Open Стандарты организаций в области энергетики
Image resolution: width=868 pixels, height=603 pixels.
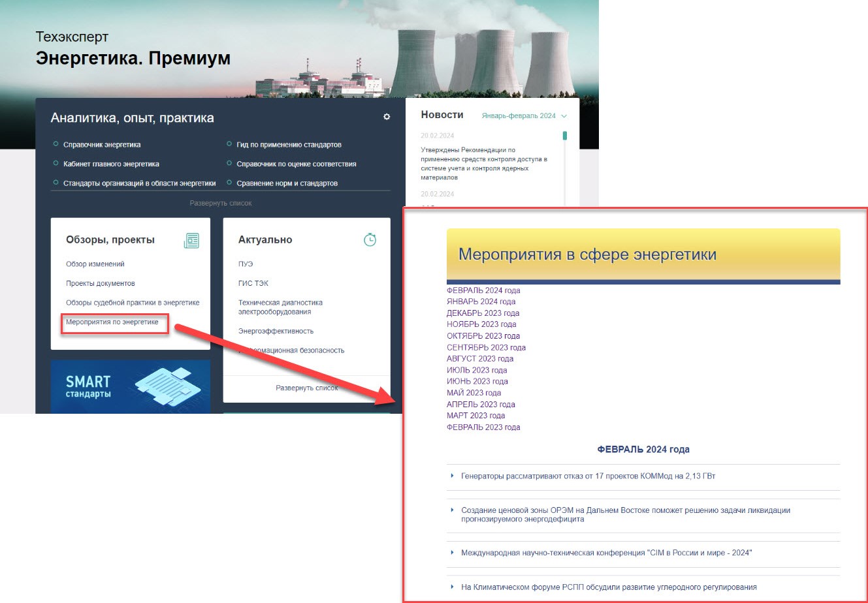(x=139, y=183)
